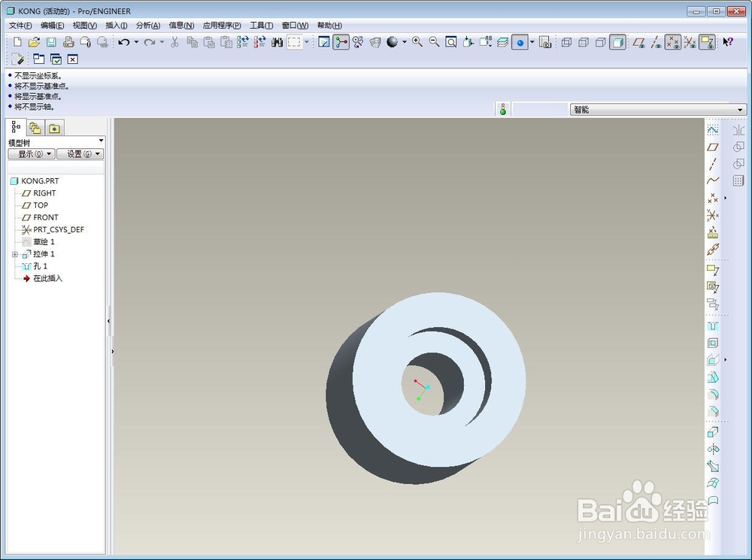Open the 帮助(H) menu
This screenshot has width=752, height=560.
329,26
